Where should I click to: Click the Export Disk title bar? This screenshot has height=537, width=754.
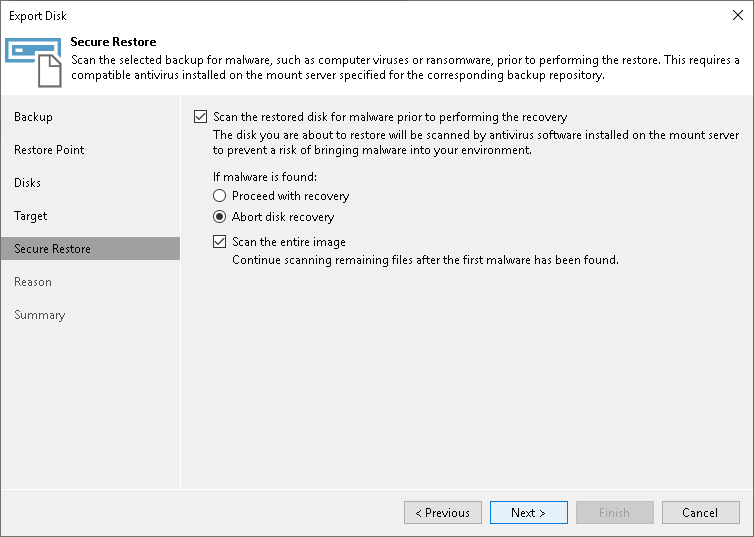point(300,16)
